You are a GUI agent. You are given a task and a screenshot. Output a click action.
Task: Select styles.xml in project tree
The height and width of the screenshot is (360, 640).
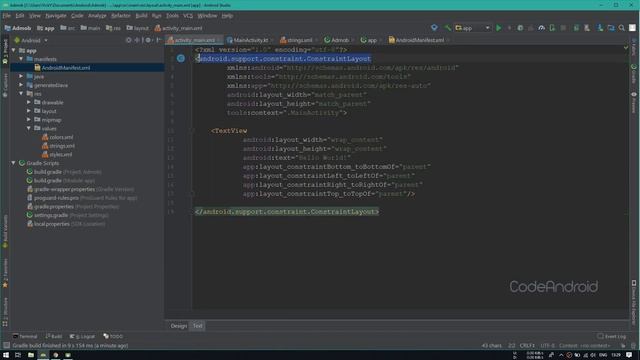tap(57, 154)
